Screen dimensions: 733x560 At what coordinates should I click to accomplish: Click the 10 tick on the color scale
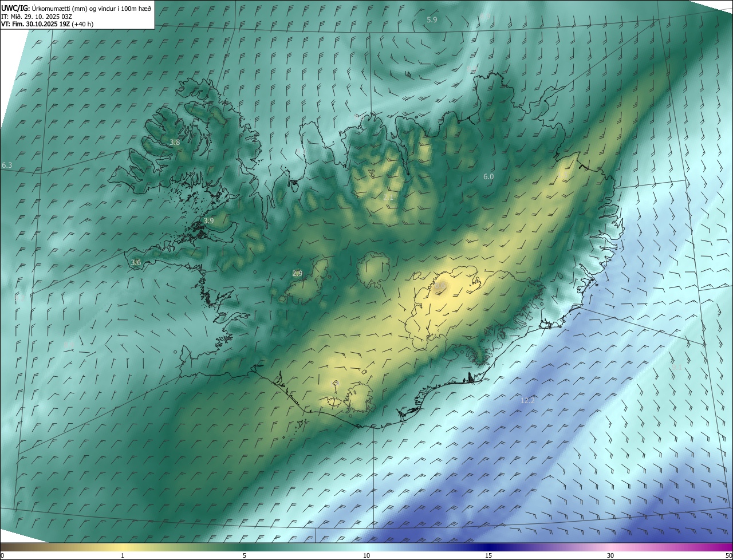(366, 555)
